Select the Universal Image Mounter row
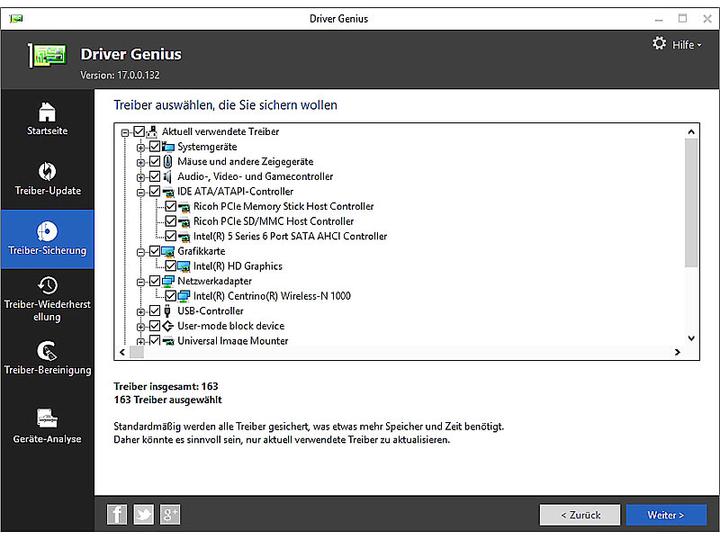720x540 pixels. click(233, 341)
